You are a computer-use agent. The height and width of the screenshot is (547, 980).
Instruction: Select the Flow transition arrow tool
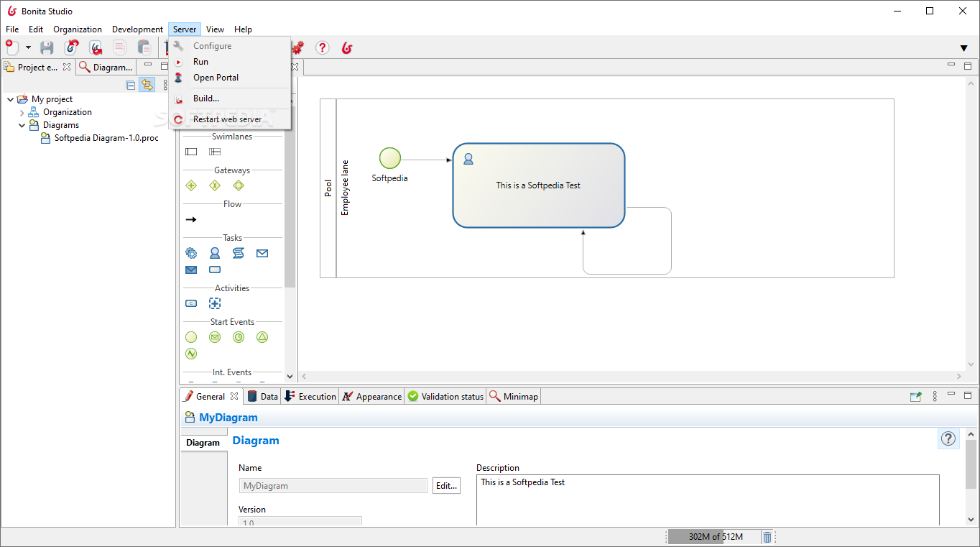[191, 219]
